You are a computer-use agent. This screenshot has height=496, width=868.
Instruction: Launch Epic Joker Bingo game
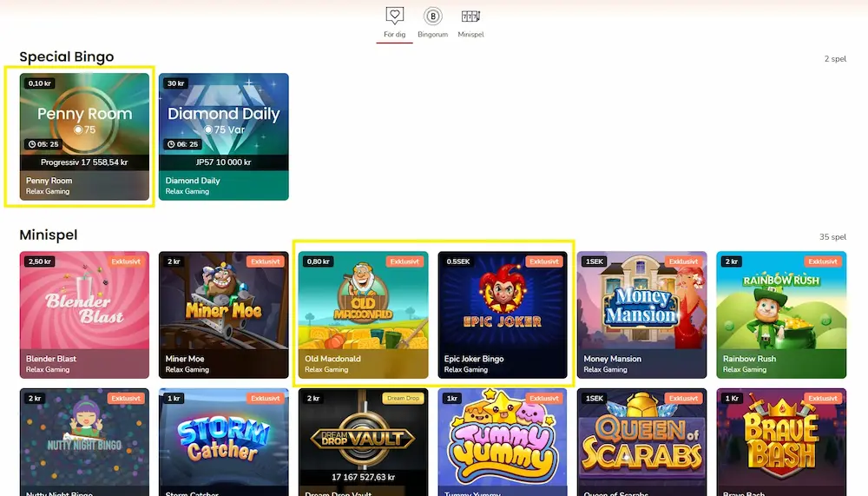coord(503,314)
